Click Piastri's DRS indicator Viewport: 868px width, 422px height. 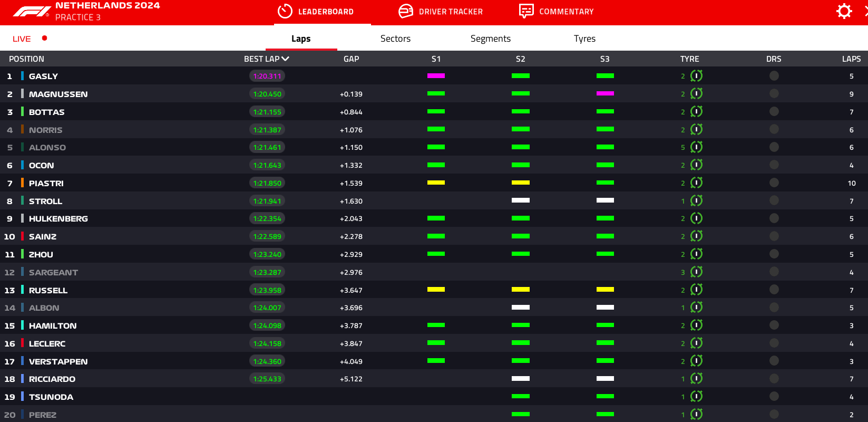tap(774, 183)
